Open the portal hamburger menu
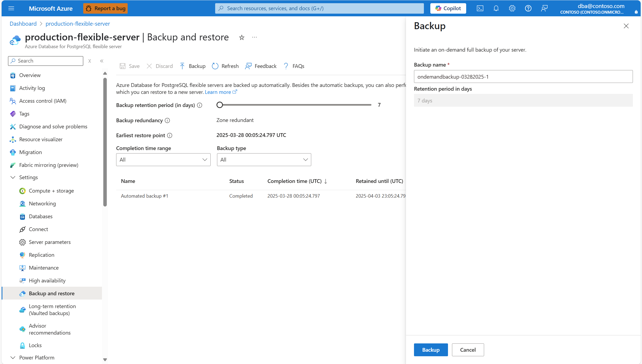The width and height of the screenshot is (642, 364). [11, 8]
